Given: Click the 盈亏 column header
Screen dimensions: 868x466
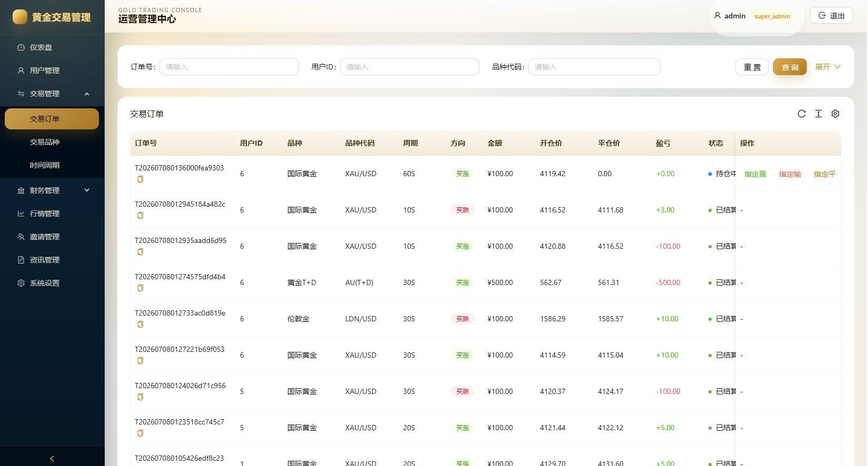Looking at the screenshot, I should coord(663,143).
